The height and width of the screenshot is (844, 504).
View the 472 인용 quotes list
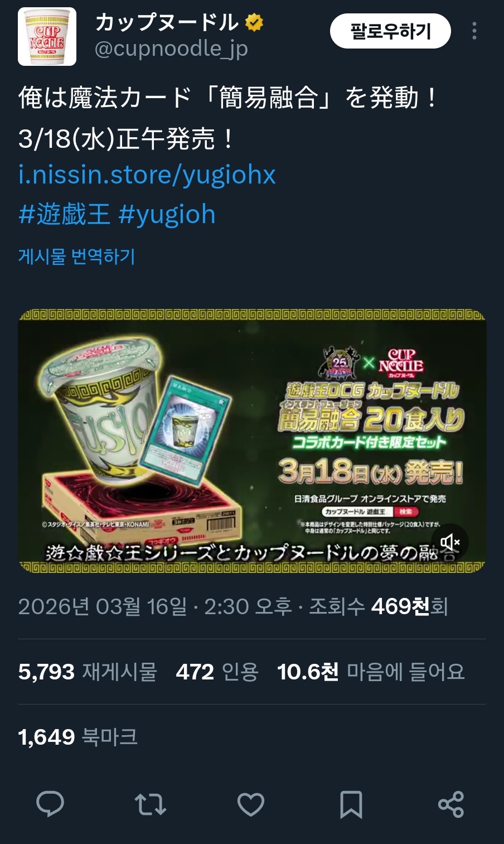coord(217,672)
